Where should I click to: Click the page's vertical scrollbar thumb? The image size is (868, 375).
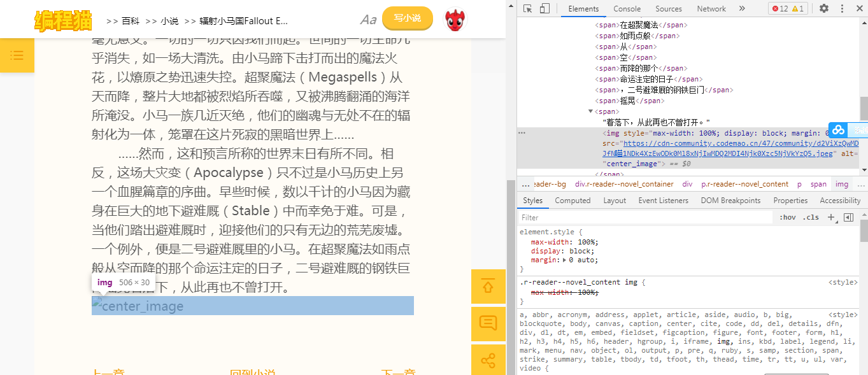511,277
